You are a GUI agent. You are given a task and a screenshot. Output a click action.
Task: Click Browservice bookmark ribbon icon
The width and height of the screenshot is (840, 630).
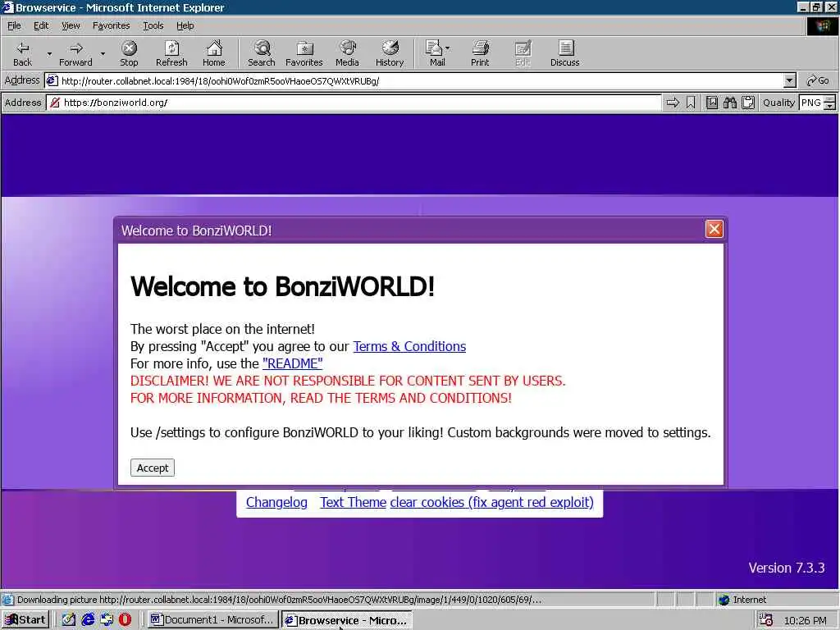tap(691, 103)
